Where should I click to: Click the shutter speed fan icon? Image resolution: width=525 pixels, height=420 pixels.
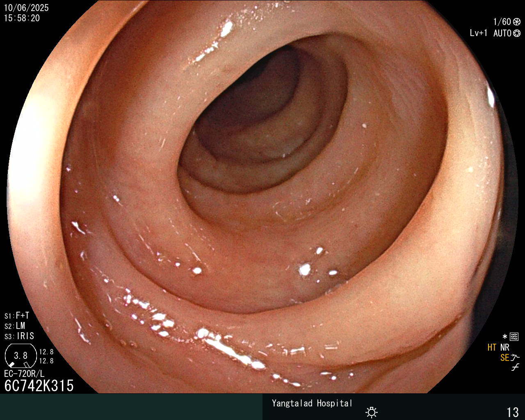click(x=517, y=22)
